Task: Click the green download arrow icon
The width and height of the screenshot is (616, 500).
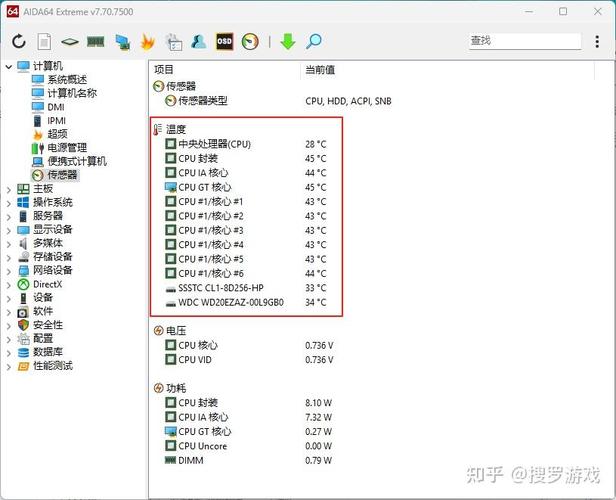Action: (x=288, y=41)
